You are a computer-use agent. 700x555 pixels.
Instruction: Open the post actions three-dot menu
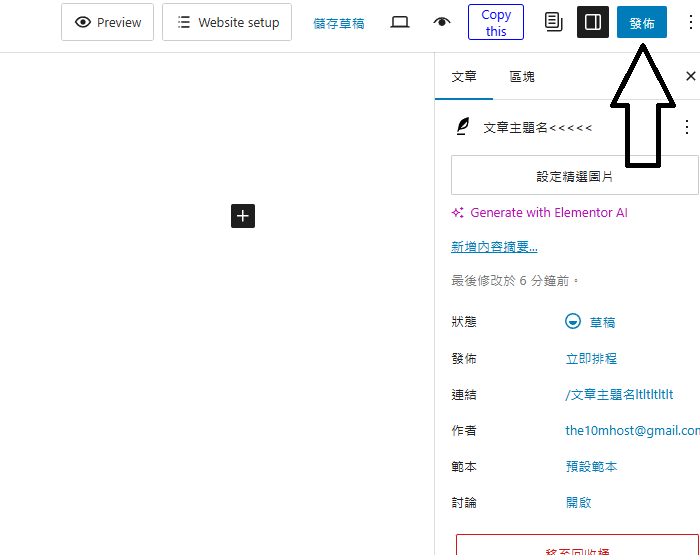coord(686,127)
